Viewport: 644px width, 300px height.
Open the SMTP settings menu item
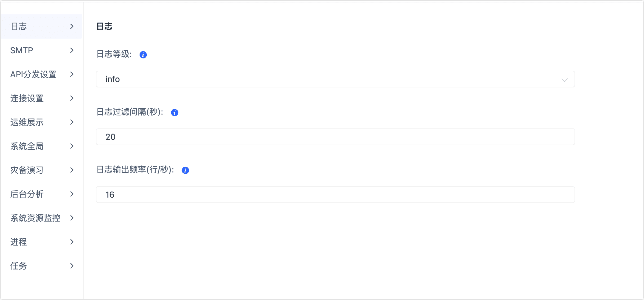22,51
